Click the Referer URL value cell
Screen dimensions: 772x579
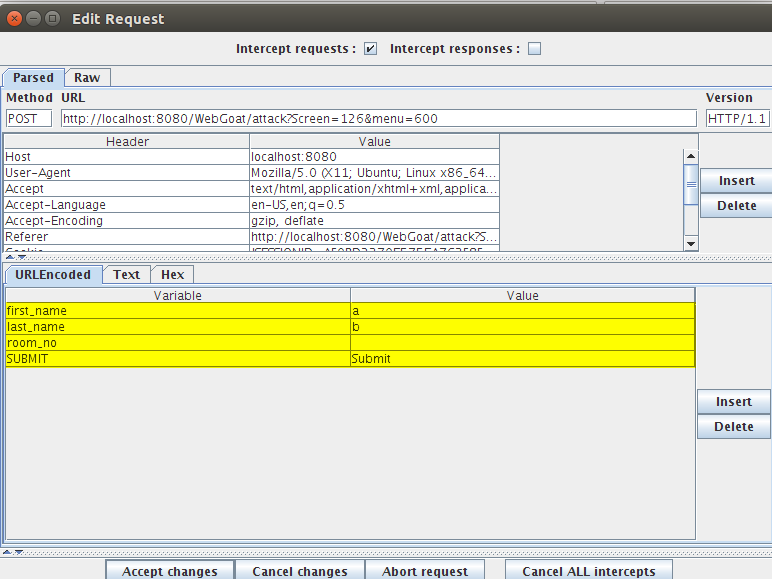375,237
